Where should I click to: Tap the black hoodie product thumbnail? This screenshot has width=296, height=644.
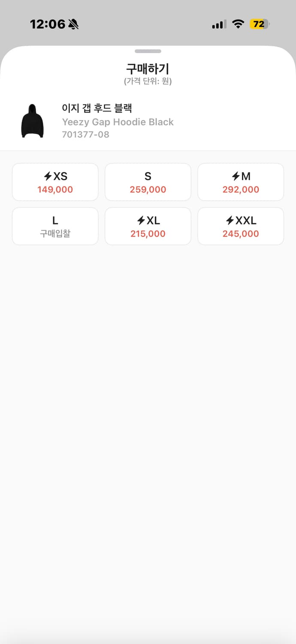33,121
